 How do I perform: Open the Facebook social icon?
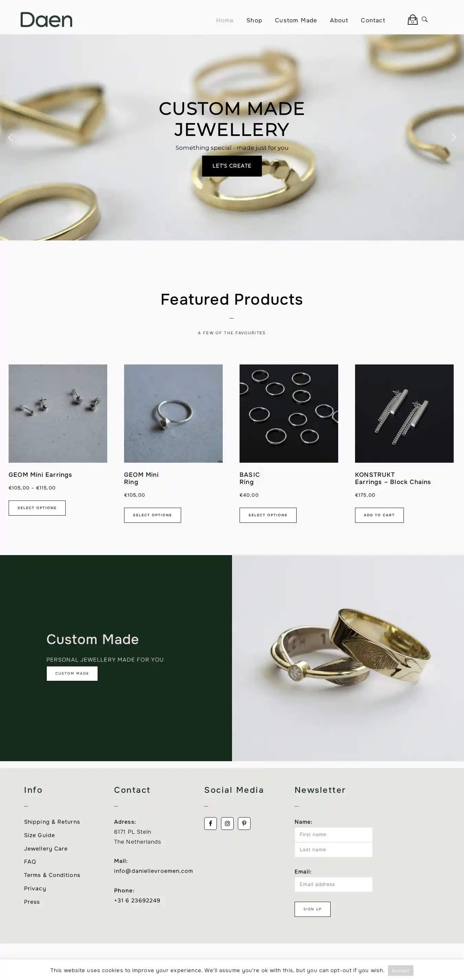pos(210,823)
